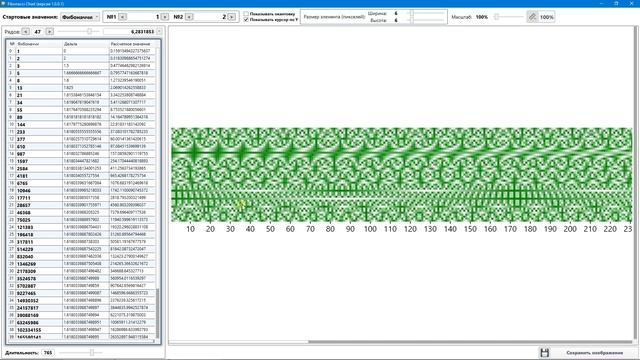Select the table row with 832040
Screen dimensions: 640x360
82,257
